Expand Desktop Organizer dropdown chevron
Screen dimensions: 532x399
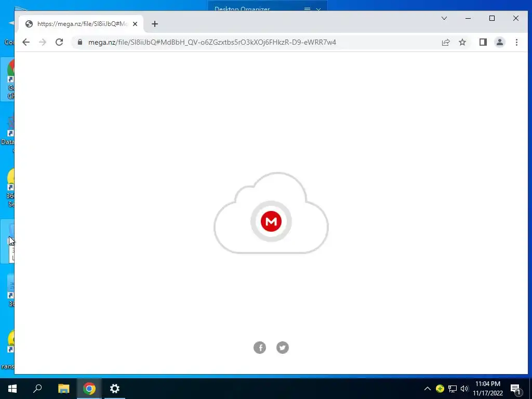[x=318, y=9]
